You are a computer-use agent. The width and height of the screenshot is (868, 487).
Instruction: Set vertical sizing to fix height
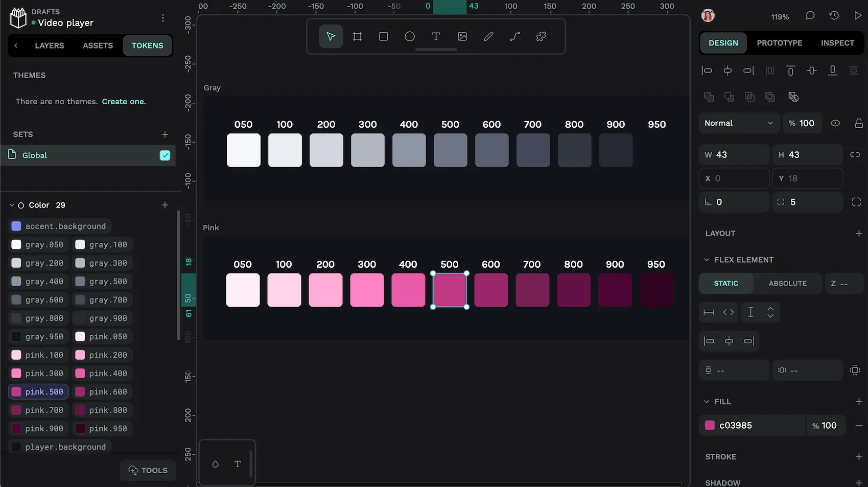click(750, 312)
